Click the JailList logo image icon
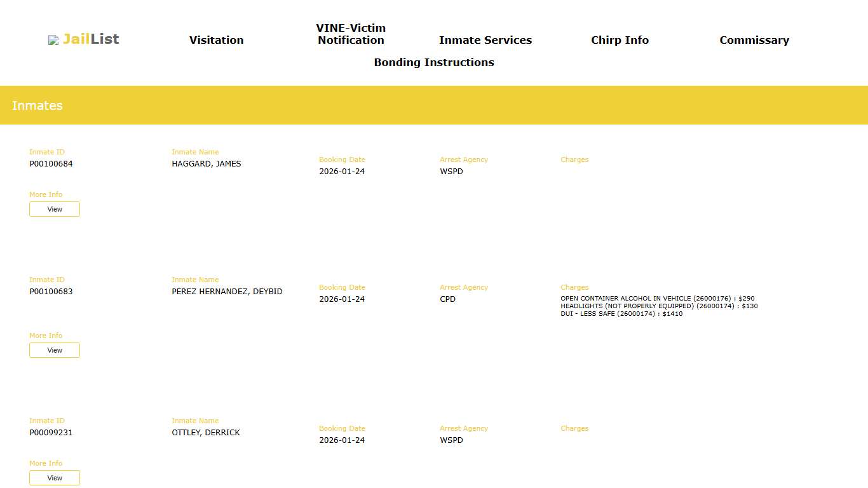 (53, 40)
